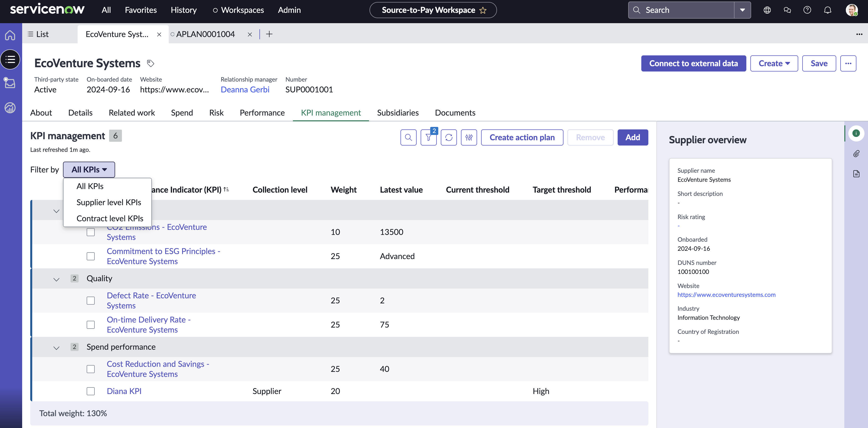Screen dimensions: 868x428
Task: Open the Analytics dashboard sidebar icon
Action: (x=10, y=108)
